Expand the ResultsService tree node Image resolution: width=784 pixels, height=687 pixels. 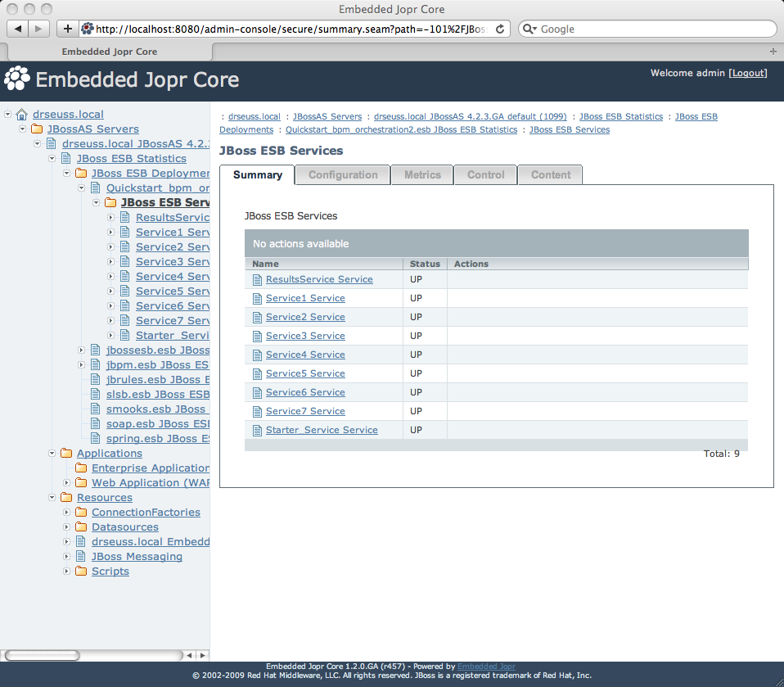point(111,218)
